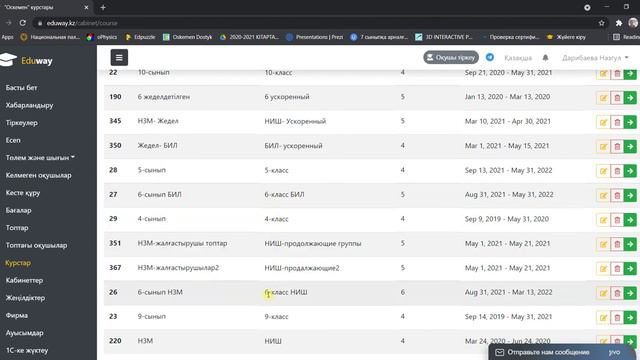Open the 'Presentations | Prezi' bookmark
The height and width of the screenshot is (360, 640).
(314, 37)
